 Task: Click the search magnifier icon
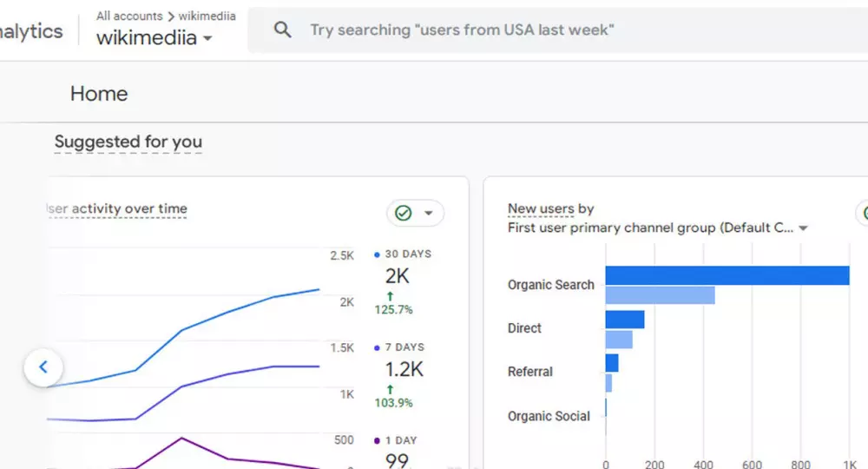(x=282, y=30)
